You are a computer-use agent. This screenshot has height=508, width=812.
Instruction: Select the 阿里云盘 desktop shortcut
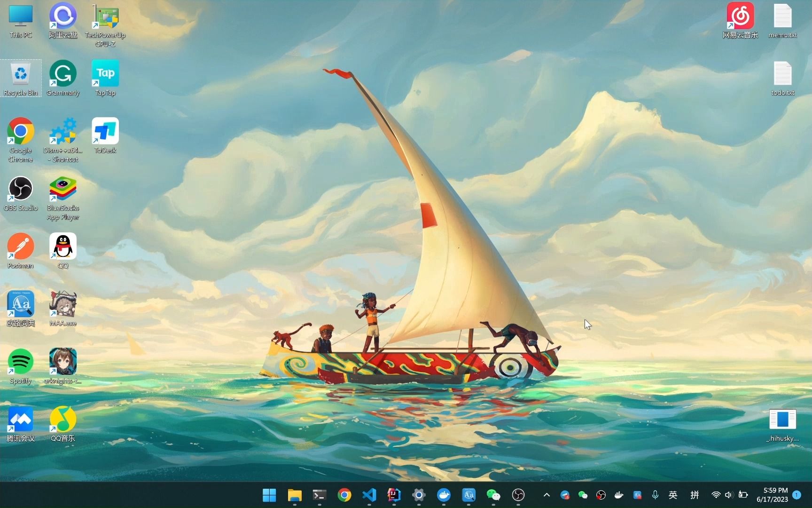click(x=63, y=22)
